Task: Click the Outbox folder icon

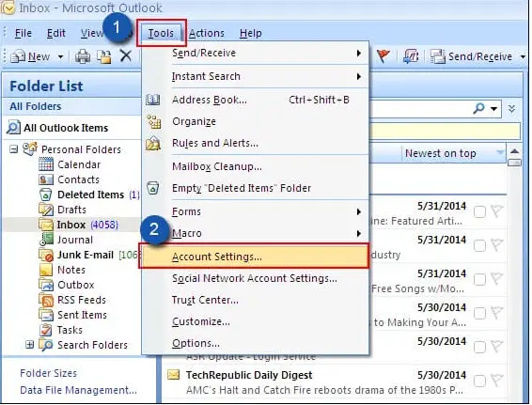Action: (x=46, y=285)
